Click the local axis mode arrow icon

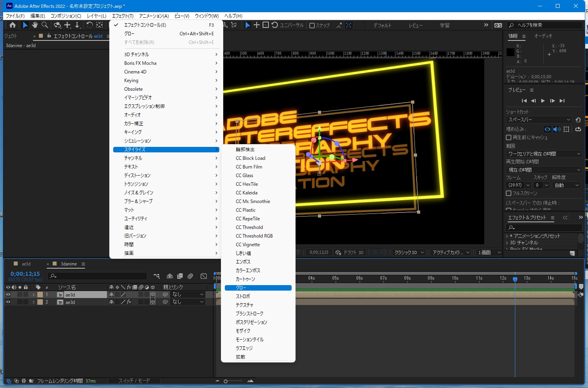(226, 25)
